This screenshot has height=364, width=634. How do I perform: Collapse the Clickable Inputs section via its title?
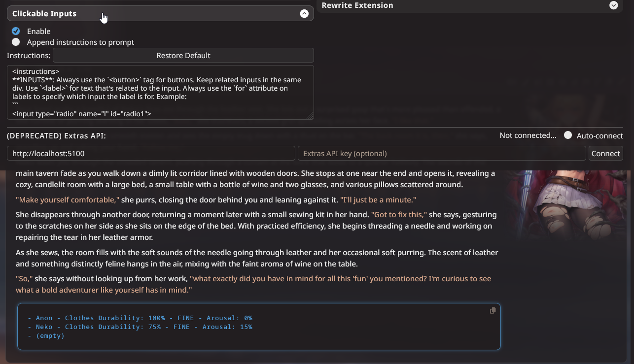[x=44, y=14]
